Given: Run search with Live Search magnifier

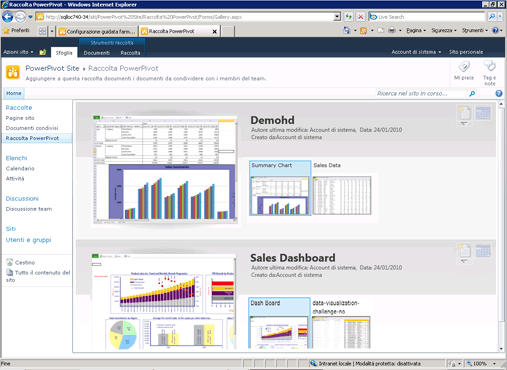Looking at the screenshot, I should point(492,17).
